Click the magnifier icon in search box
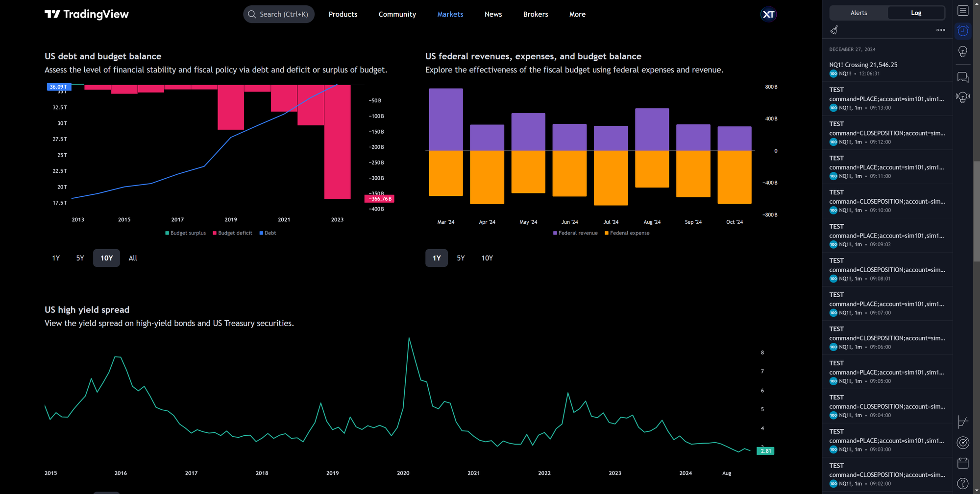 click(x=252, y=14)
